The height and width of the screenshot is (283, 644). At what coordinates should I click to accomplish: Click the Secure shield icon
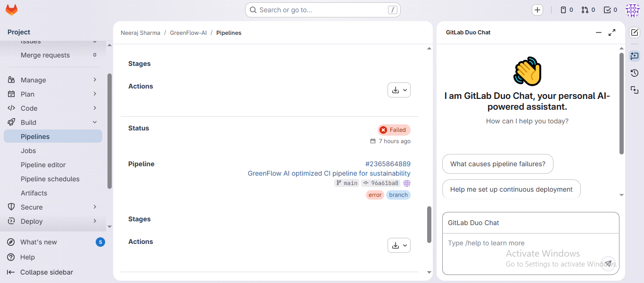click(x=11, y=207)
